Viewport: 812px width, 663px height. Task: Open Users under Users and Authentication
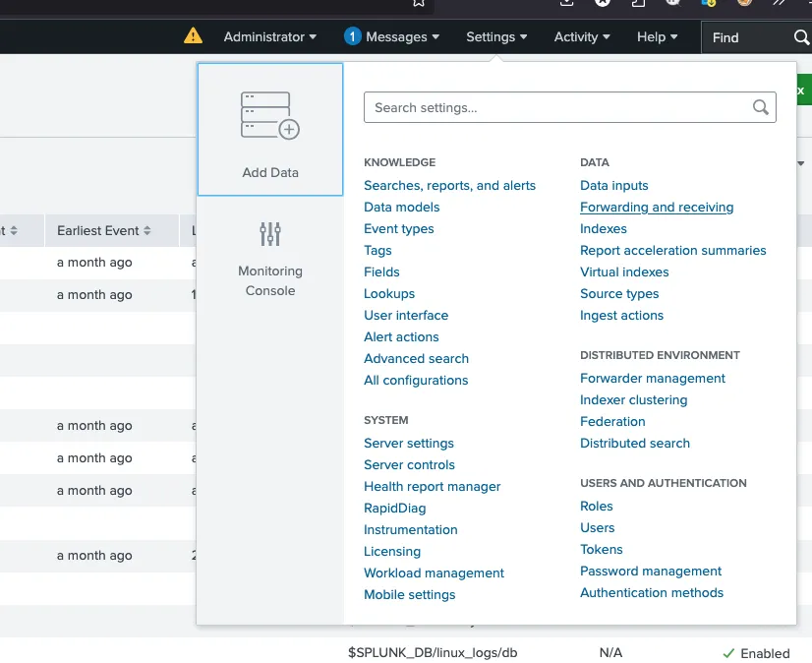tap(597, 528)
